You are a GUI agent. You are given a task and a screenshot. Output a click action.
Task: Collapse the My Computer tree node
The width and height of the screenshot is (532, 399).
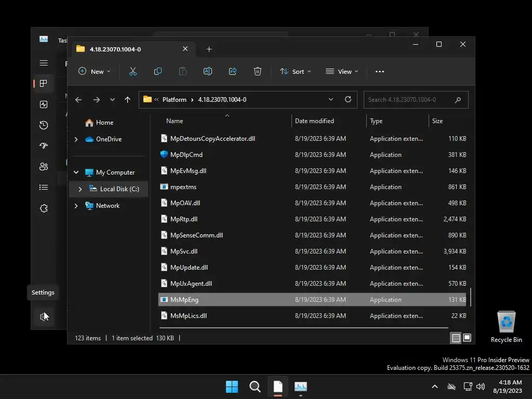click(76, 172)
